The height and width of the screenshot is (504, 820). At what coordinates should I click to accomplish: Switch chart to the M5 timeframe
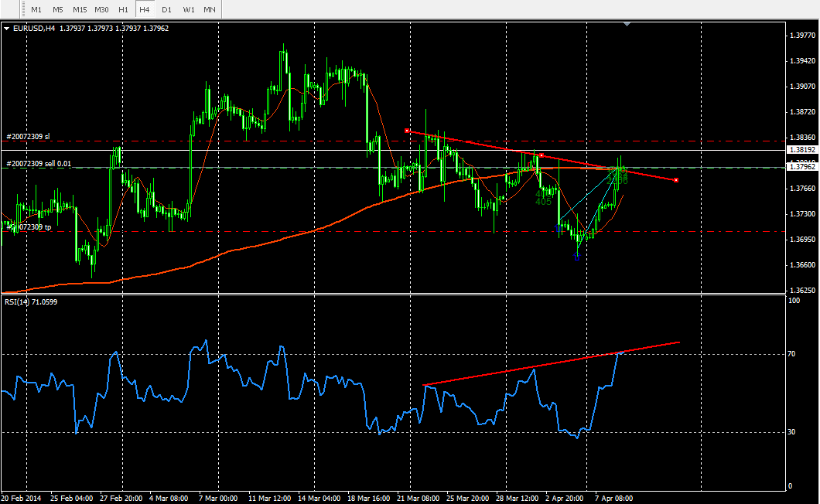(x=57, y=9)
